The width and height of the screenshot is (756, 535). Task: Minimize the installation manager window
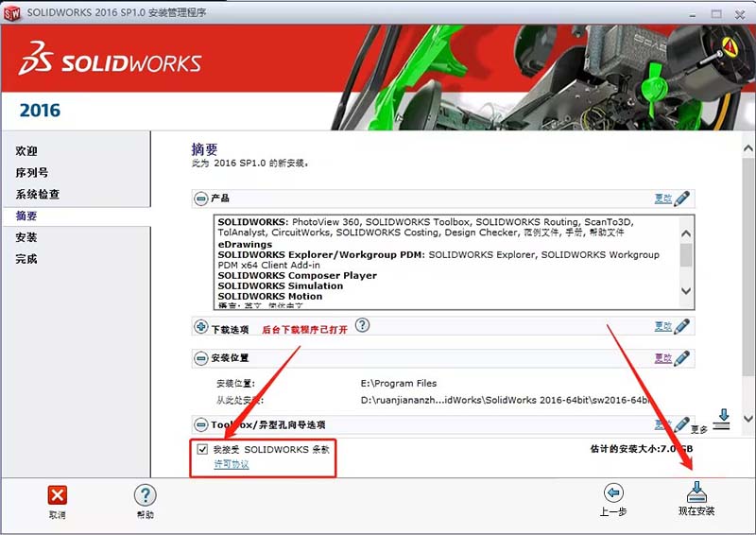(693, 14)
